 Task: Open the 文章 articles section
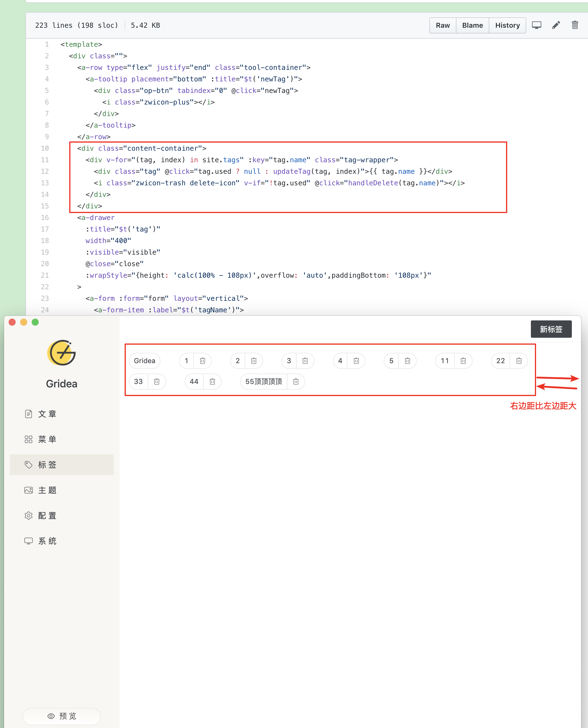pyautogui.click(x=62, y=414)
